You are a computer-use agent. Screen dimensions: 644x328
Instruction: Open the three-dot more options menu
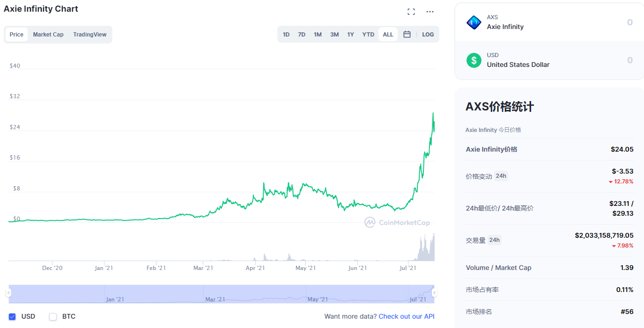click(430, 12)
